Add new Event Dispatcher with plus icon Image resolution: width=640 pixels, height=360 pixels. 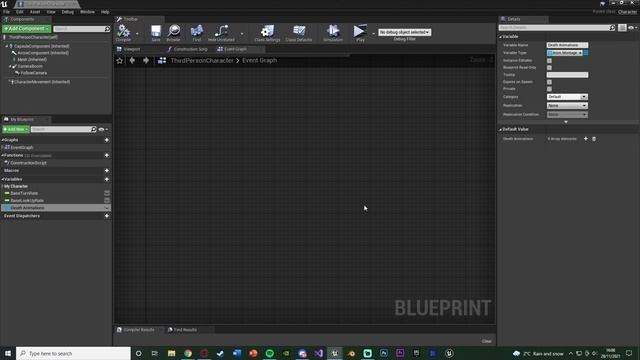(x=107, y=216)
